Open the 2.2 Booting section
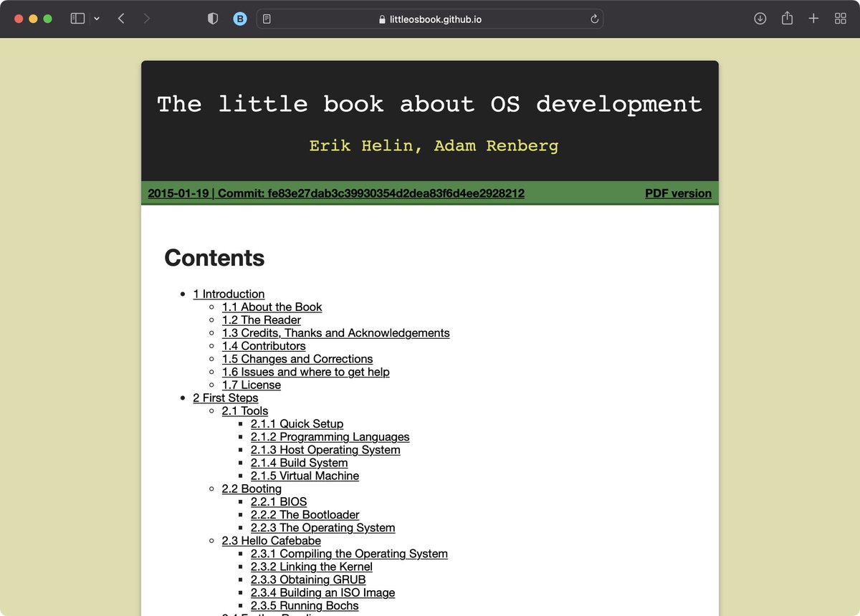Screen dimensions: 860x616 coord(252,489)
